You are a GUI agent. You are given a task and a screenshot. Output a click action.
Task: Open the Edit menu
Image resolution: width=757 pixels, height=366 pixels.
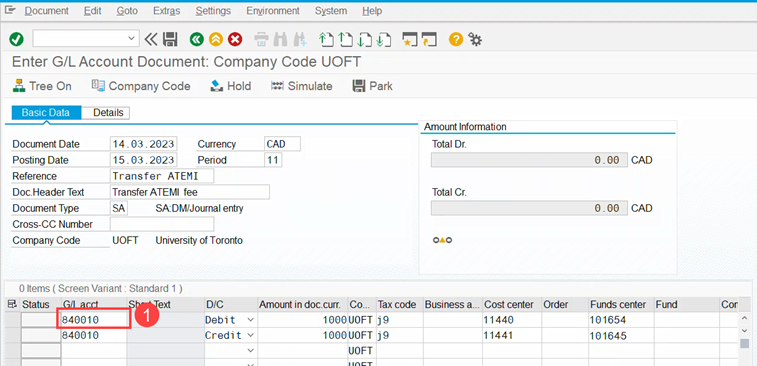click(92, 11)
